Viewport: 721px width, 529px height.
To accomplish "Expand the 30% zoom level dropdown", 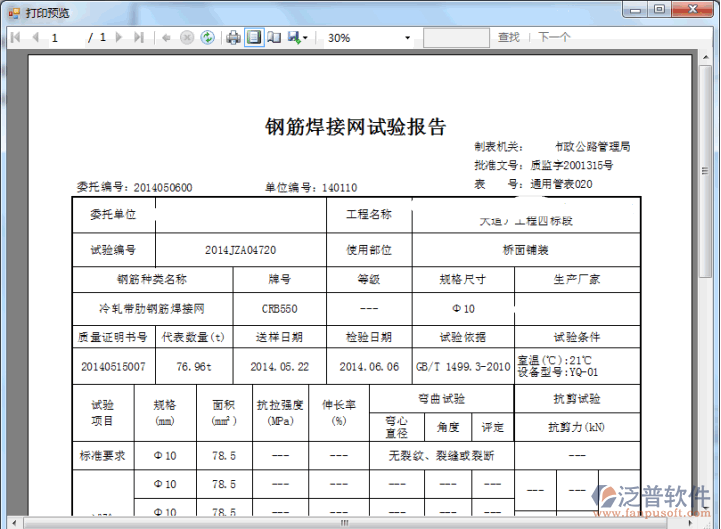I will [x=407, y=38].
